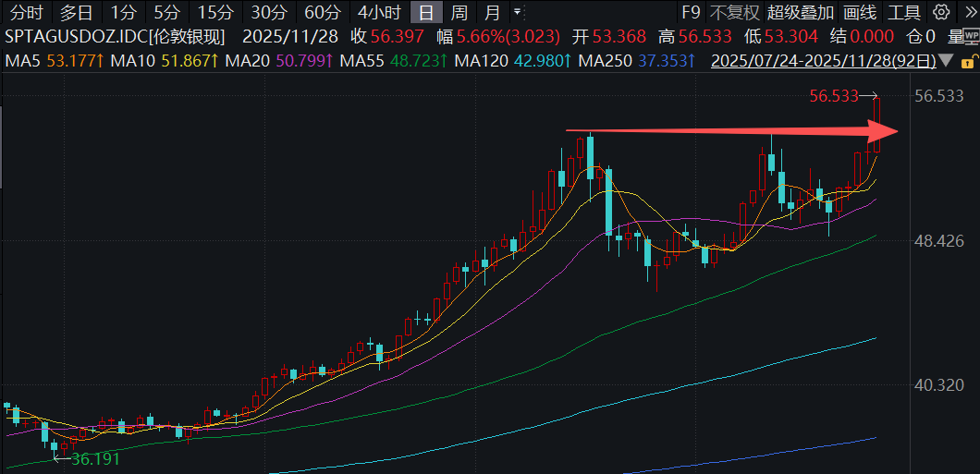This screenshot has width=980, height=474.
Task: Click the latest red candlestick at 56.533
Action: click(876, 125)
